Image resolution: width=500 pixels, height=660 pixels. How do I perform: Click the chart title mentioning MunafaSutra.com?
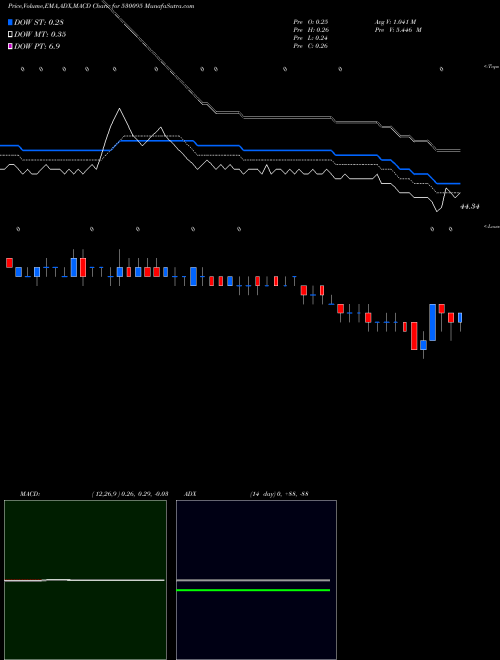click(x=101, y=6)
